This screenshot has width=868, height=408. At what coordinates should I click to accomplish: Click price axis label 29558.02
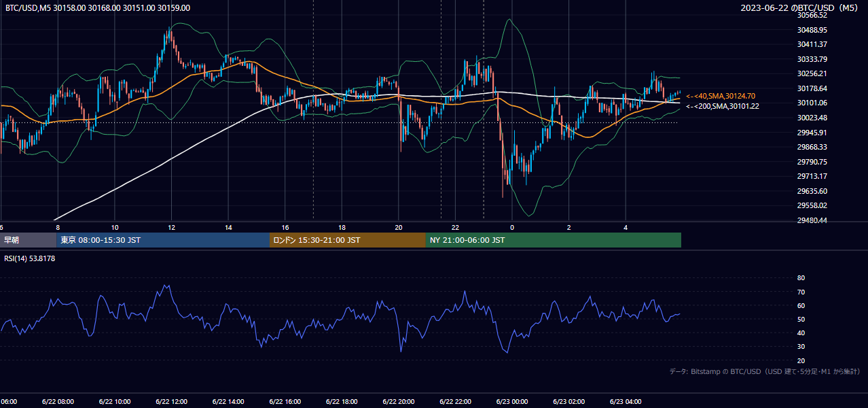[x=812, y=205]
